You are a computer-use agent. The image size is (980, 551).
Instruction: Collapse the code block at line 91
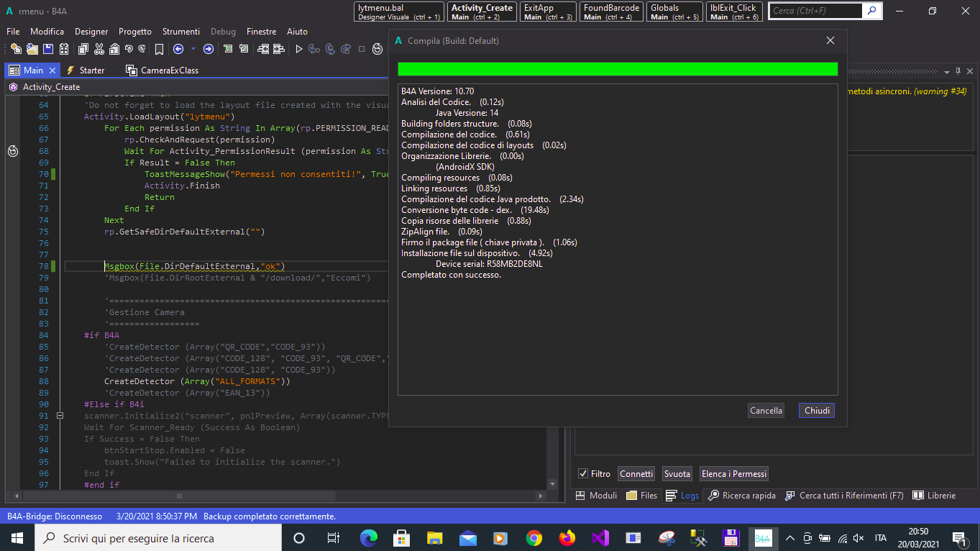[x=60, y=416]
